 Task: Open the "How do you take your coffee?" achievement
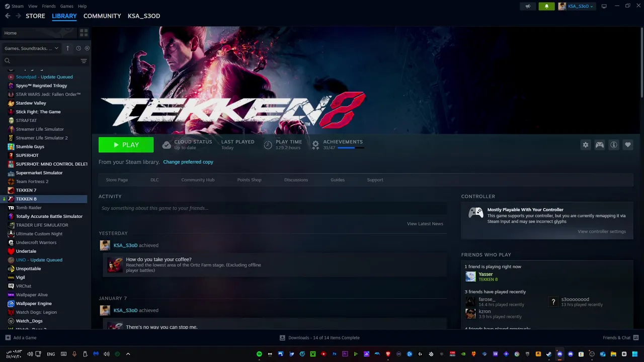point(275,264)
